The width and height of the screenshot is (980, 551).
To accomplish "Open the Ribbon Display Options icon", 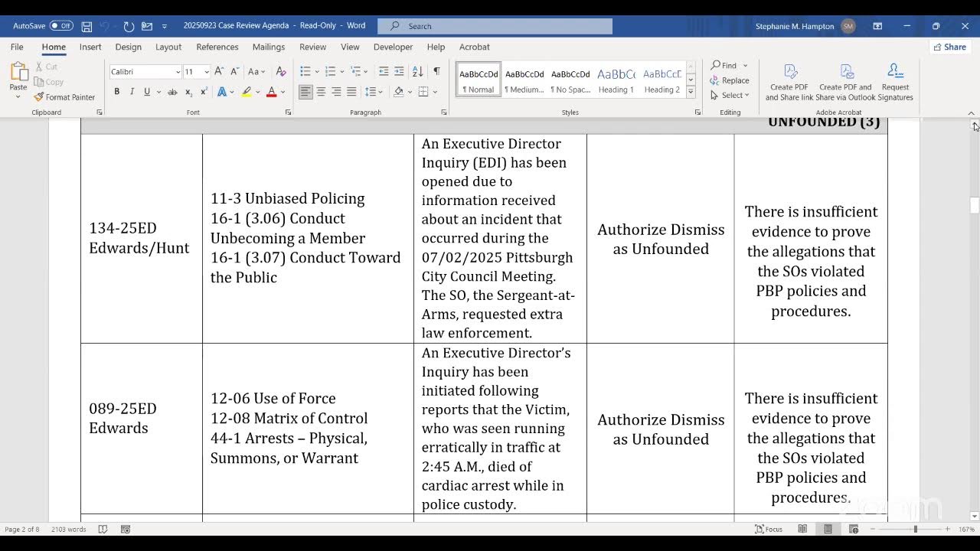I will (x=877, y=26).
